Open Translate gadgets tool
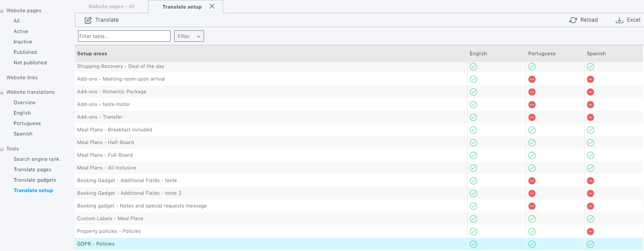Viewport: 644px width, 251px height. [x=35, y=180]
